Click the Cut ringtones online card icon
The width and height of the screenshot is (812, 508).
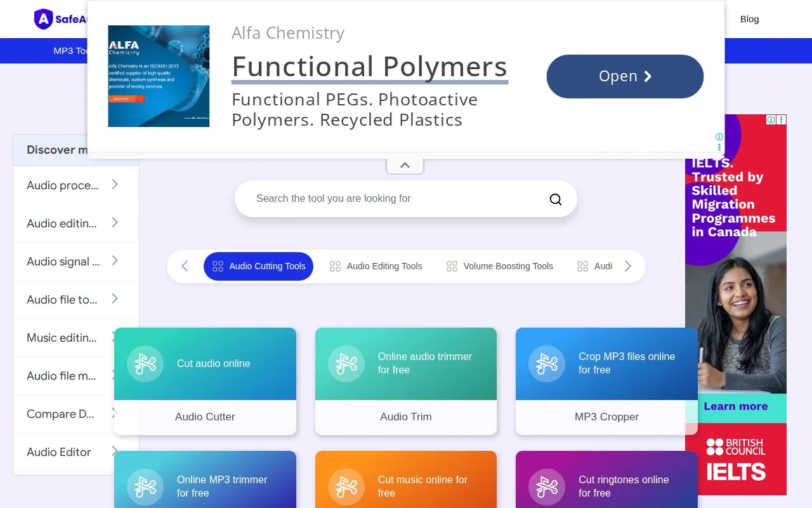click(547, 487)
